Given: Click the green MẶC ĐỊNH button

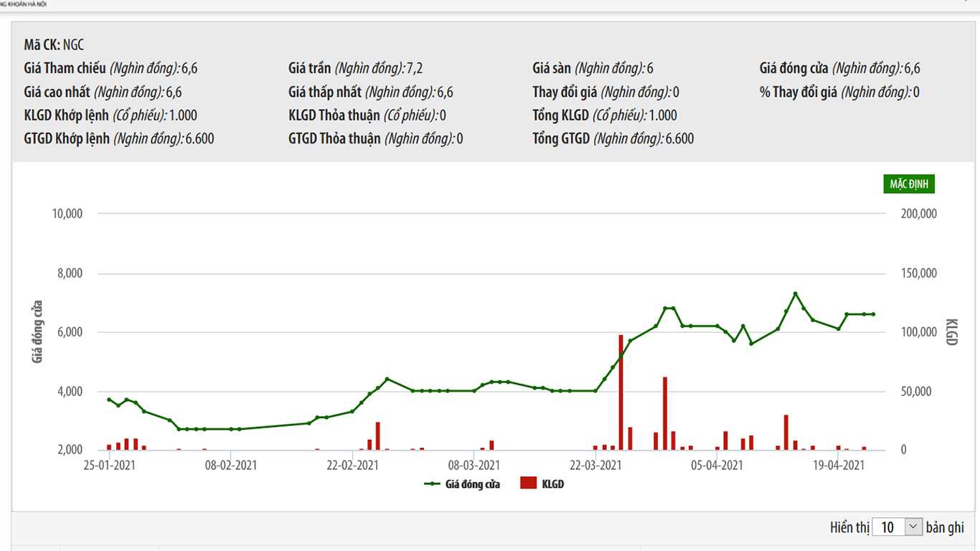Looking at the screenshot, I should [908, 184].
